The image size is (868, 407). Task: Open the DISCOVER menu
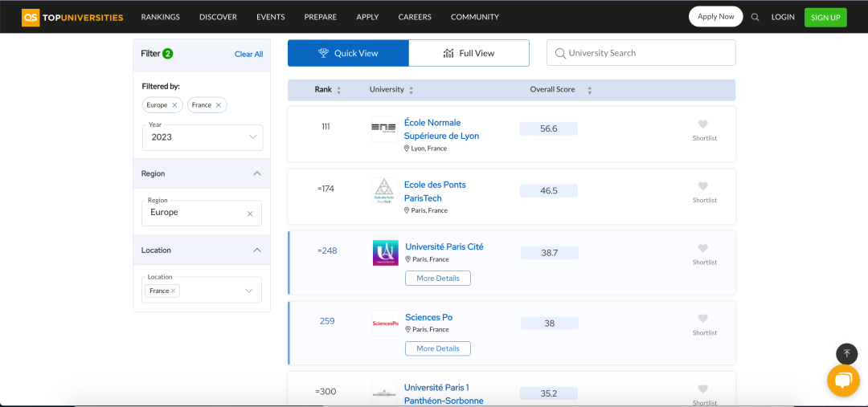click(218, 17)
